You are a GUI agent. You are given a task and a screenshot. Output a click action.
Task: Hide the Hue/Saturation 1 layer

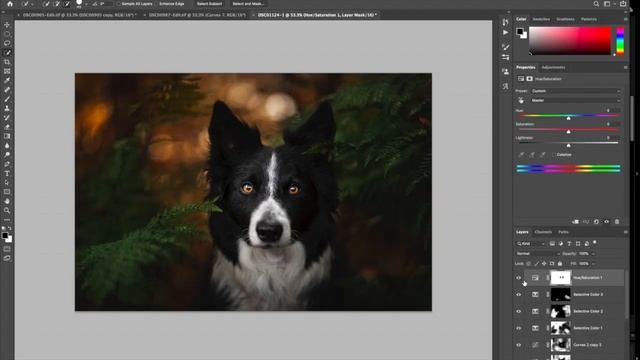point(518,278)
